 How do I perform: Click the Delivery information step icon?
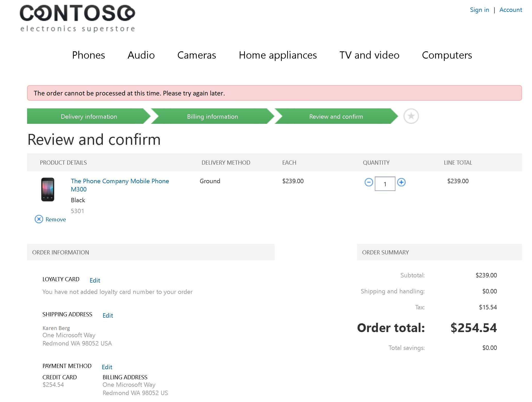pos(89,116)
